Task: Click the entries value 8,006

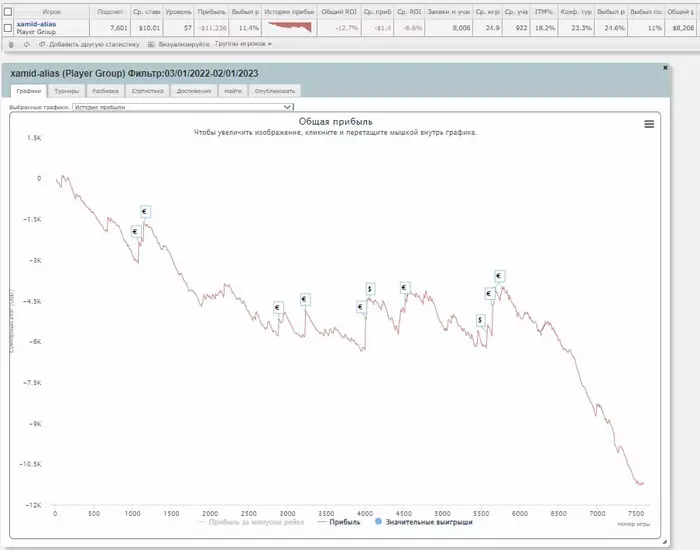Action: click(461, 28)
